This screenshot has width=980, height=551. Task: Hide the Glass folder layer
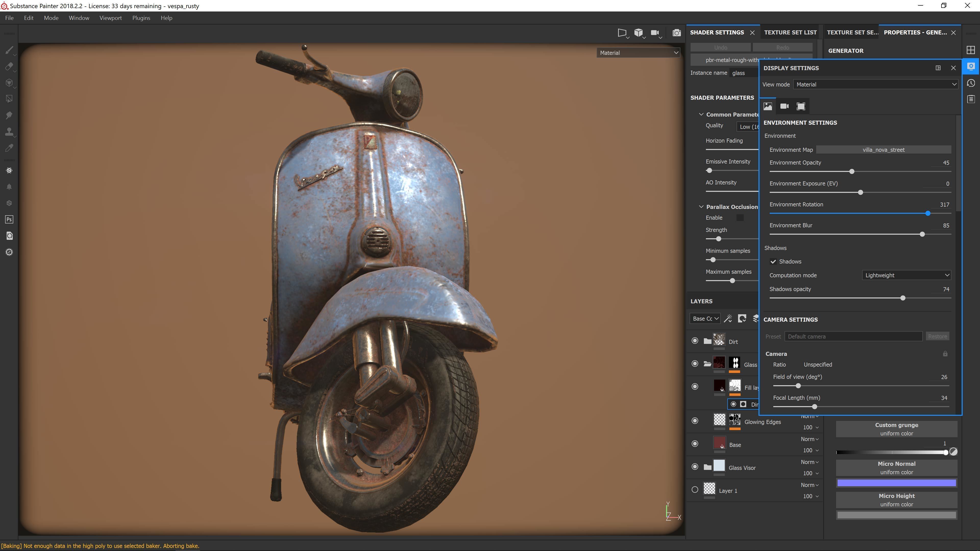(695, 364)
